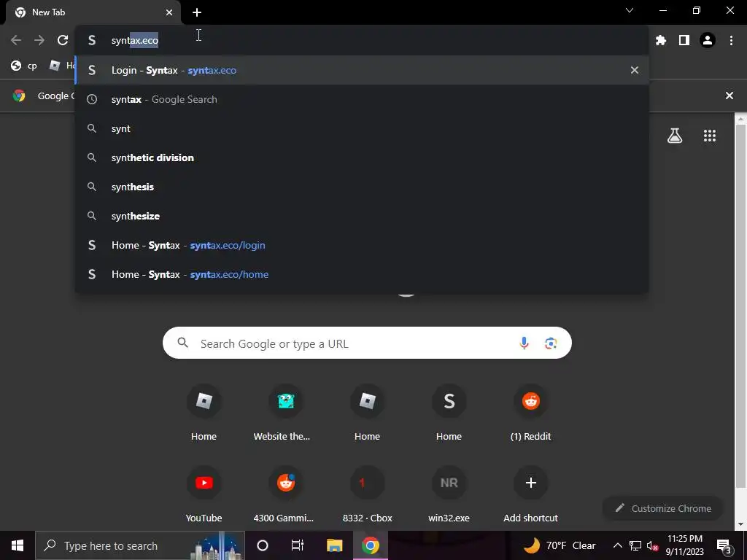The height and width of the screenshot is (560, 747).
Task: Open the syntax.eco/home suggestion
Action: [362, 274]
